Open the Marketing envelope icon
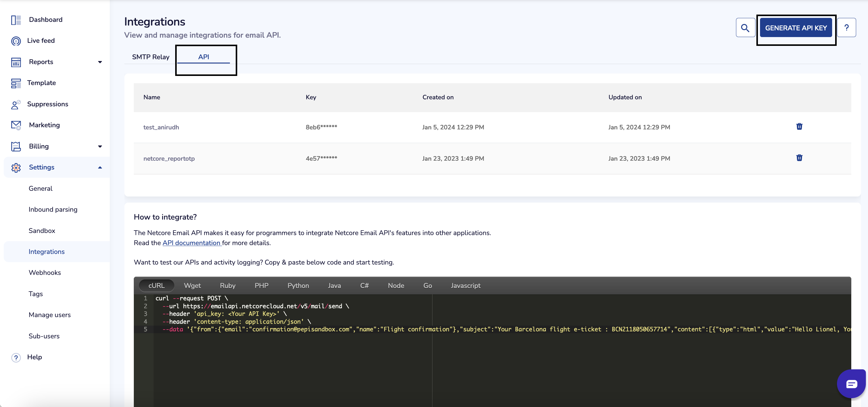This screenshot has height=407, width=868. (16, 125)
